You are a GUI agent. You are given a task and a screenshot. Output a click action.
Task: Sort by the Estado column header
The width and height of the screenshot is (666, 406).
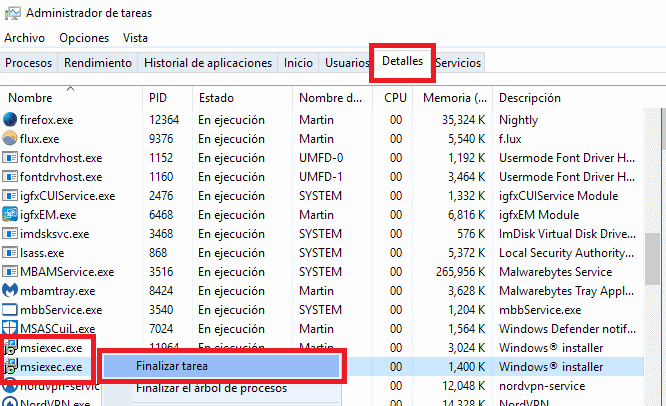click(x=242, y=98)
